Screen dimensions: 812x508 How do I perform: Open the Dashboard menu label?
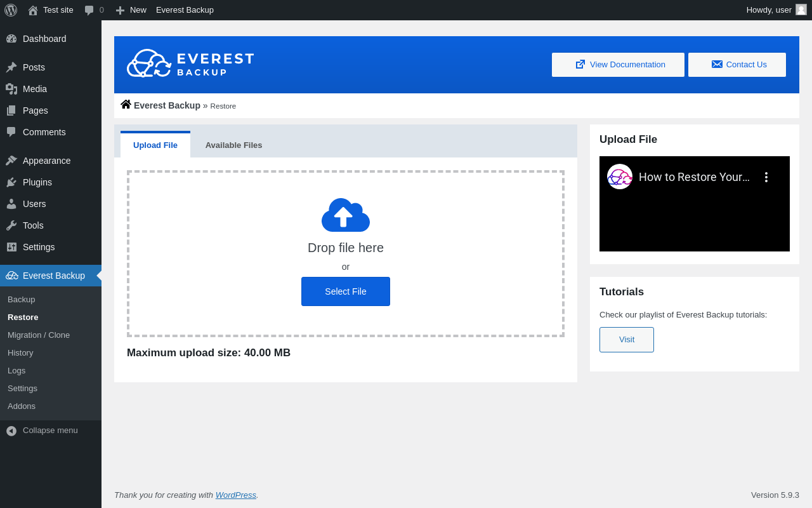click(44, 39)
